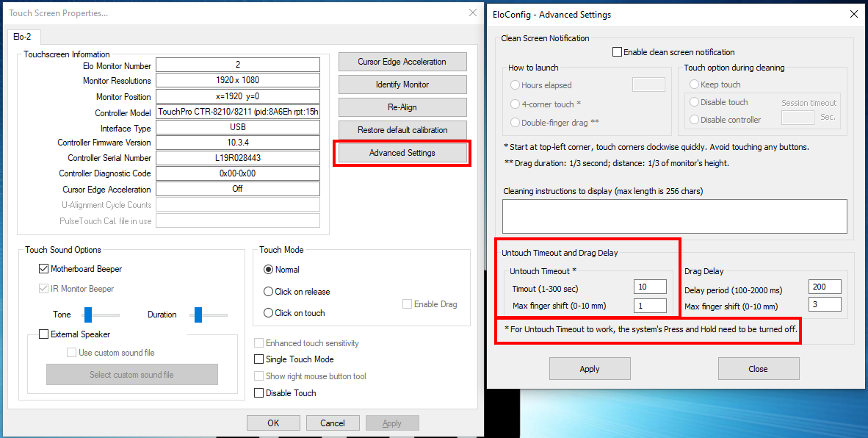This screenshot has height=438, width=868.
Task: Click the PulseTouch Cal. file field
Action: (x=238, y=220)
